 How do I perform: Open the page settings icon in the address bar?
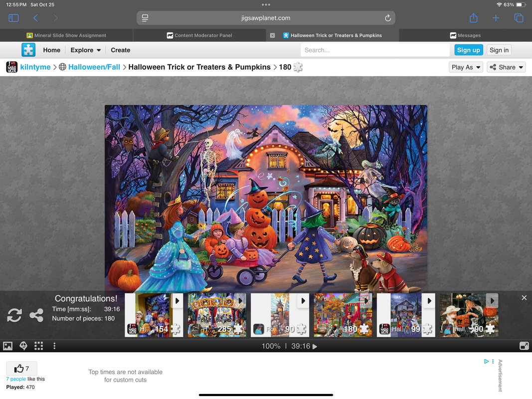pyautogui.click(x=145, y=18)
